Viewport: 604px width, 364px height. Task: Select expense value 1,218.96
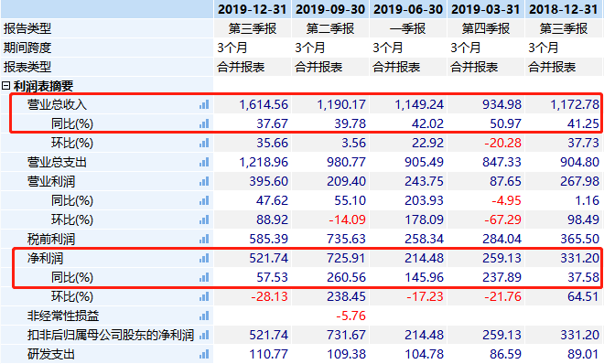coord(264,163)
